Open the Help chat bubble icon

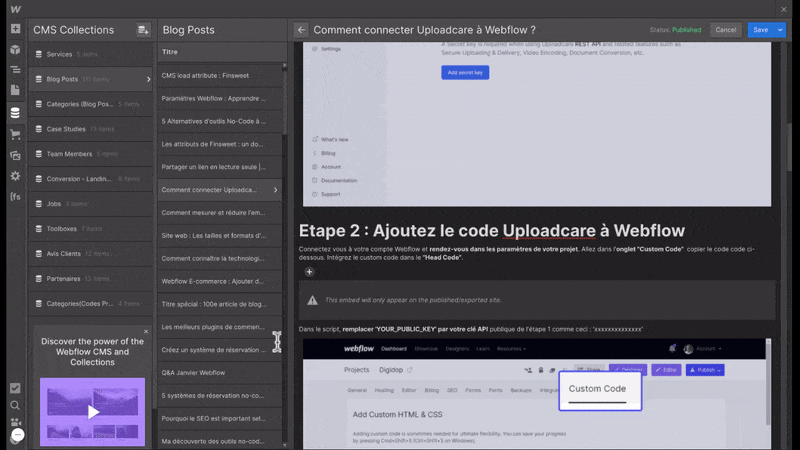18,435
